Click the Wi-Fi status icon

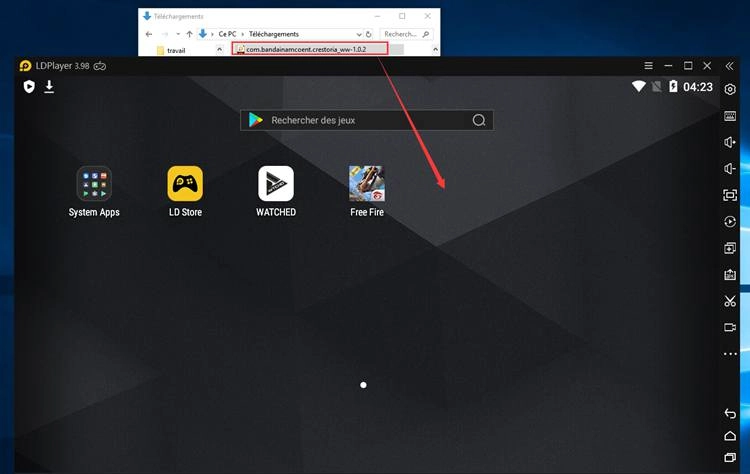[x=639, y=86]
